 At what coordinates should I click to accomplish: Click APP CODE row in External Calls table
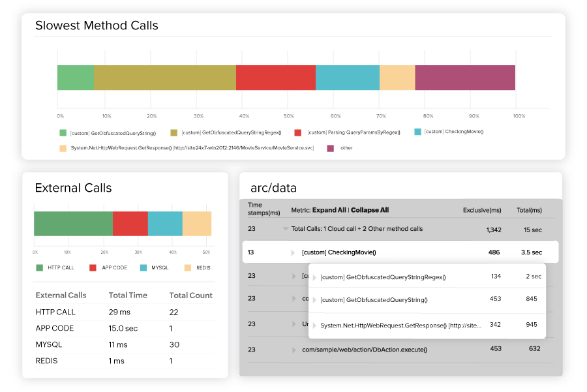[x=125, y=328]
